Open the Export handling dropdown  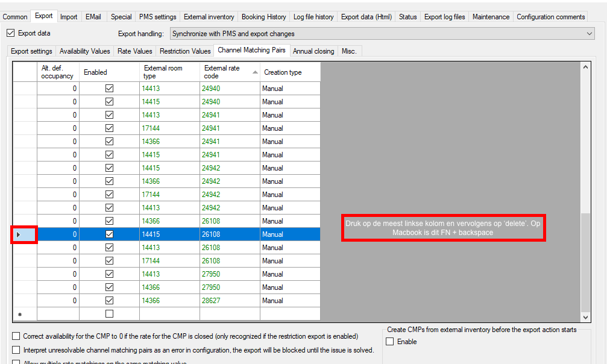(382, 34)
